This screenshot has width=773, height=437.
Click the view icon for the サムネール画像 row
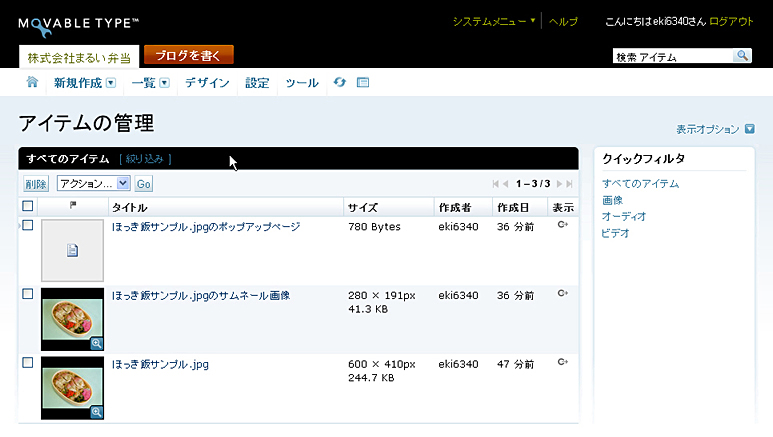click(x=563, y=294)
